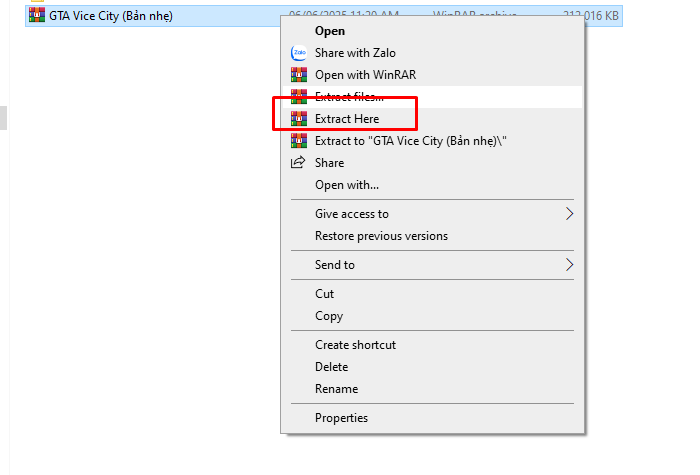Click the WinRAR icon next to Open with WinRAR
The image size is (700, 475).
pos(297,75)
